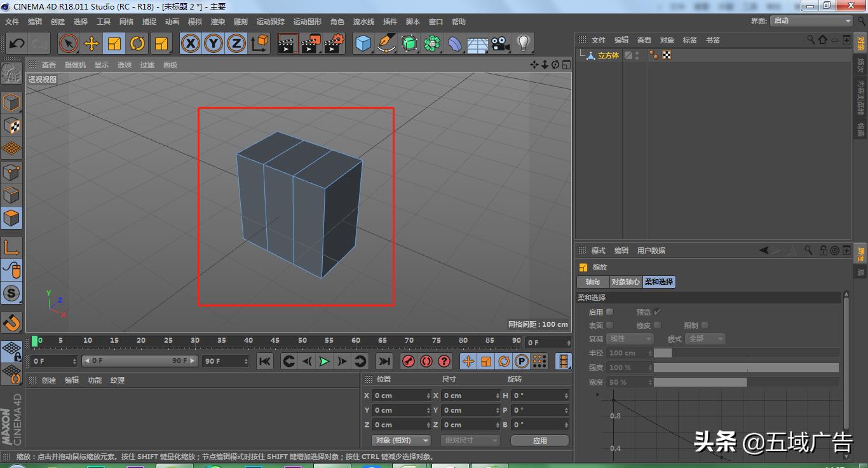Switch to the 对象轴心 tab
The image size is (868, 468).
tap(626, 282)
